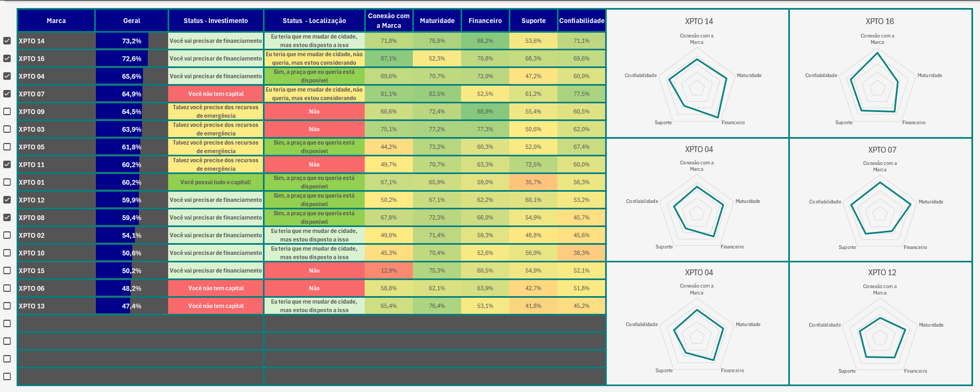Click the 88,9% Financeiro cell
Image resolution: width=980 pixels, height=392 pixels.
point(485,111)
